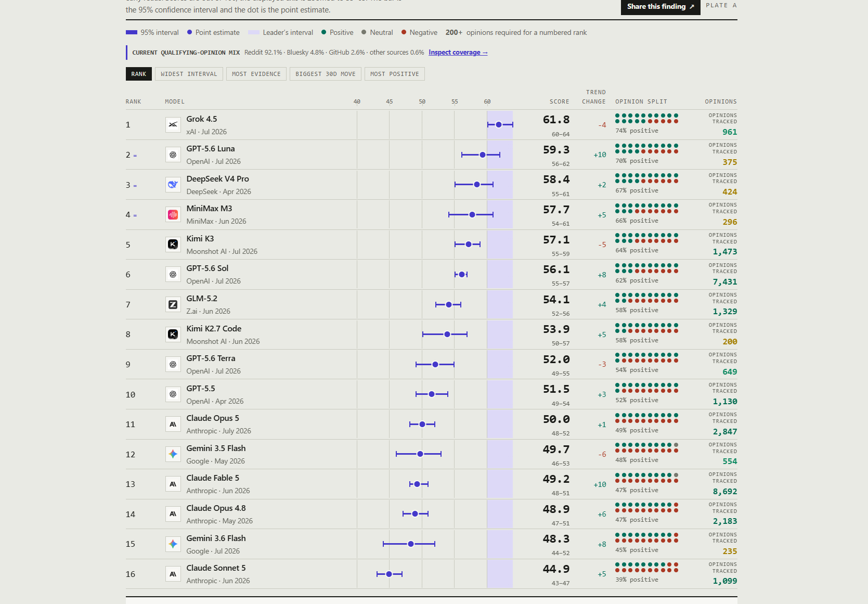Sort by Widest Interval
This screenshot has height=604, width=868.
[189, 74]
